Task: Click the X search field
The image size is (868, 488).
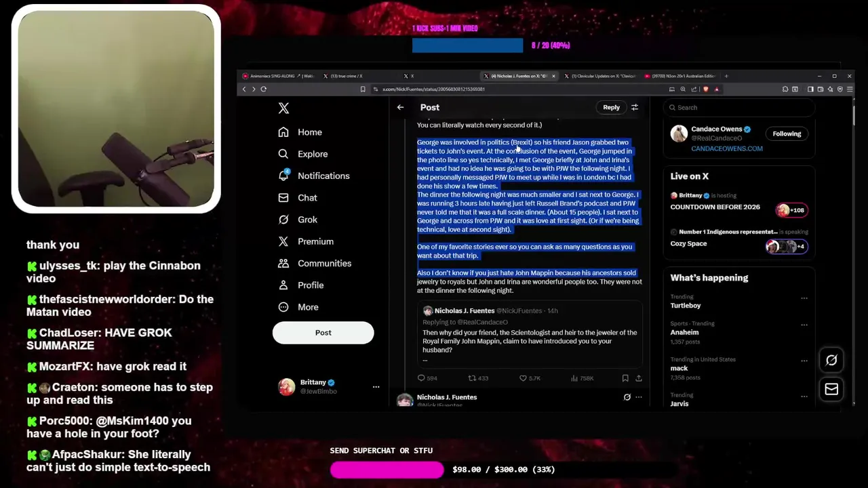Action: click(738, 107)
